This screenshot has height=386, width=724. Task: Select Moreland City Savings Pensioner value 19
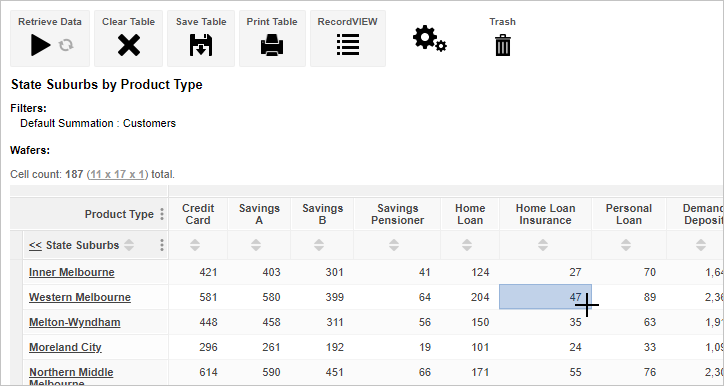(x=425, y=347)
